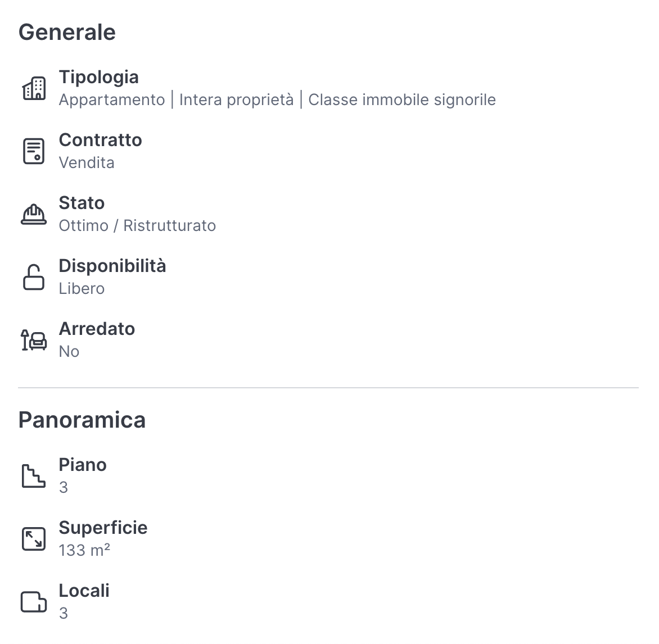Click the hard hat icon next to Stato

(34, 214)
